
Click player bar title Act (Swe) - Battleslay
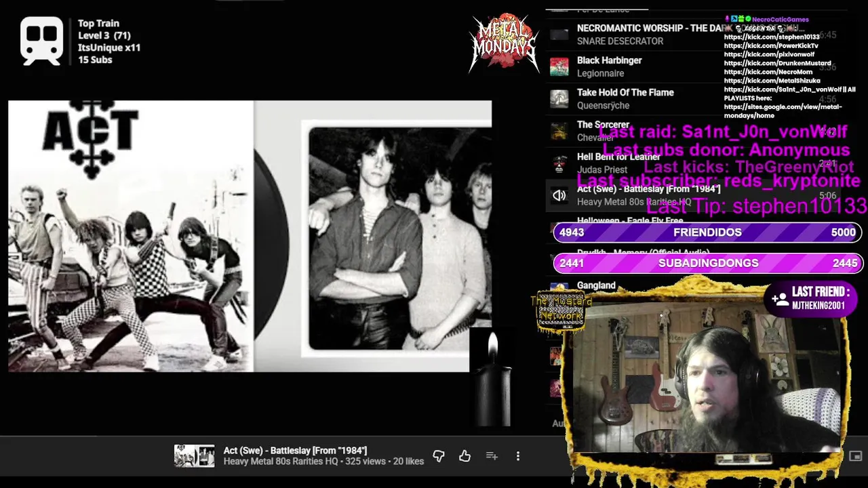[295, 451]
